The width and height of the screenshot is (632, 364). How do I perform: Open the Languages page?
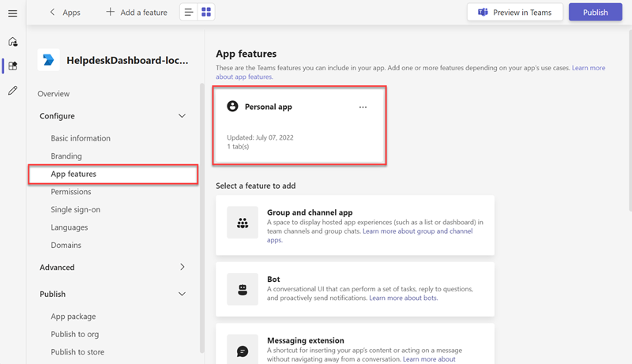pos(70,227)
